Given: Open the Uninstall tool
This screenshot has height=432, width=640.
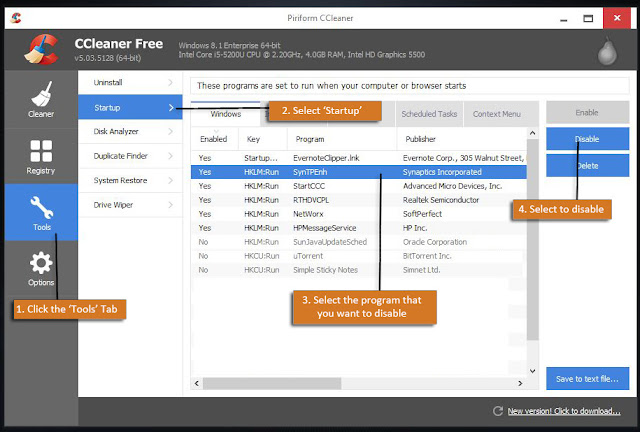Looking at the screenshot, I should click(x=130, y=82).
